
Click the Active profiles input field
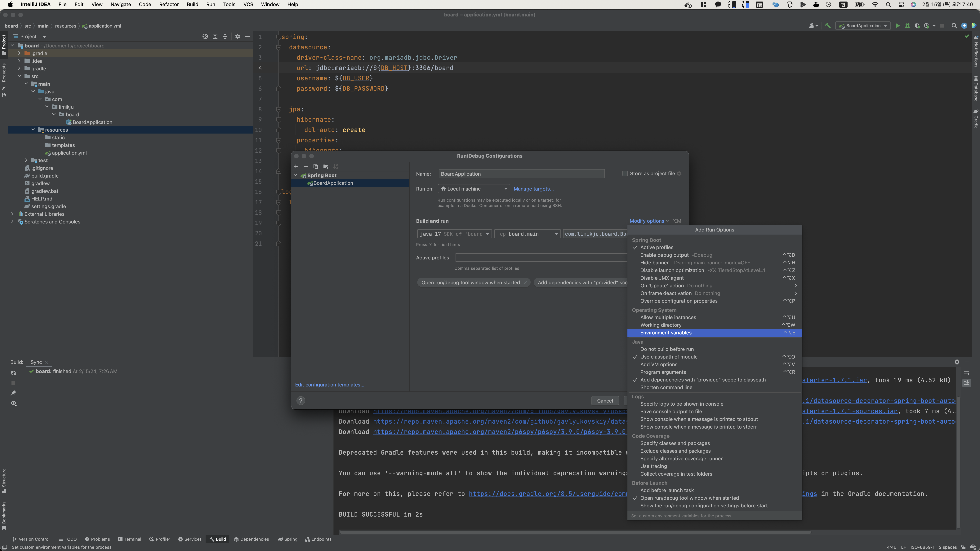point(540,258)
